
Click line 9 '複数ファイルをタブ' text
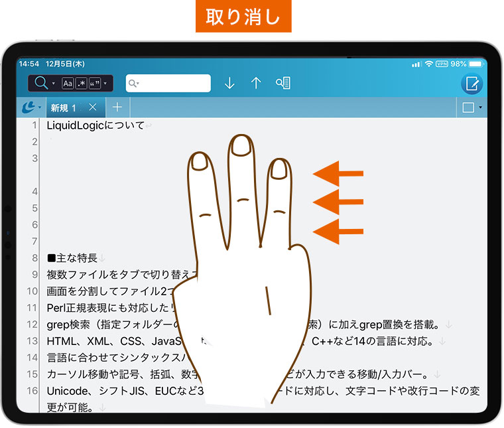(x=94, y=275)
